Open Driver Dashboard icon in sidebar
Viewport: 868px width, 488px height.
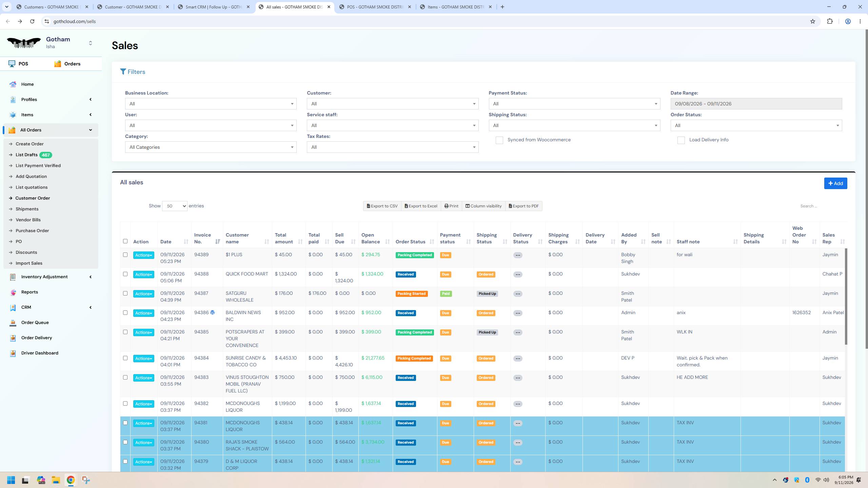coord(13,353)
